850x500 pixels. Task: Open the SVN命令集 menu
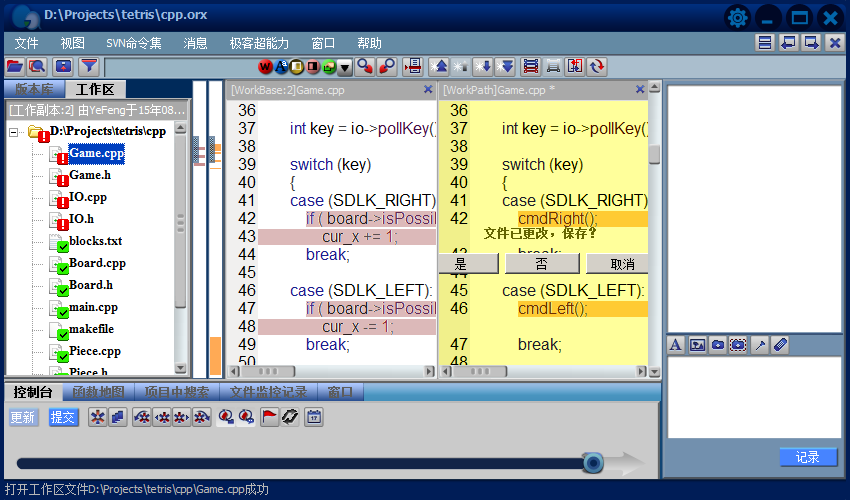pyautogui.click(x=134, y=43)
